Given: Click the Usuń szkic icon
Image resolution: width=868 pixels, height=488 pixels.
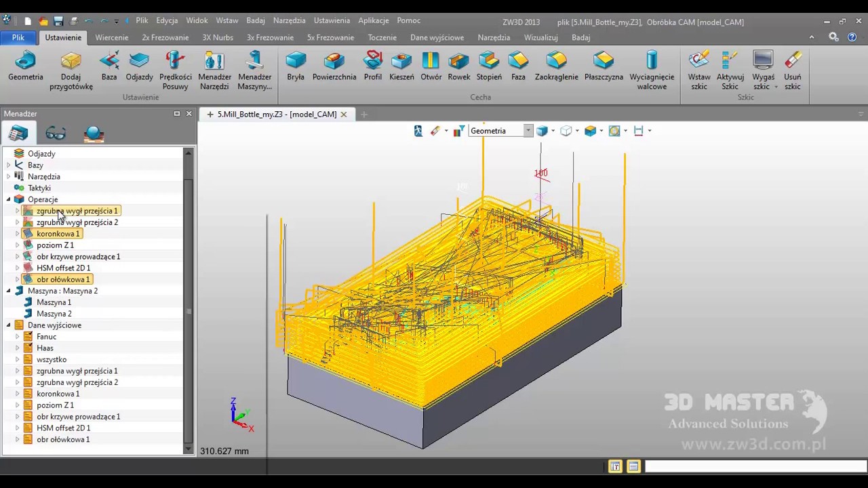Looking at the screenshot, I should 793,70.
